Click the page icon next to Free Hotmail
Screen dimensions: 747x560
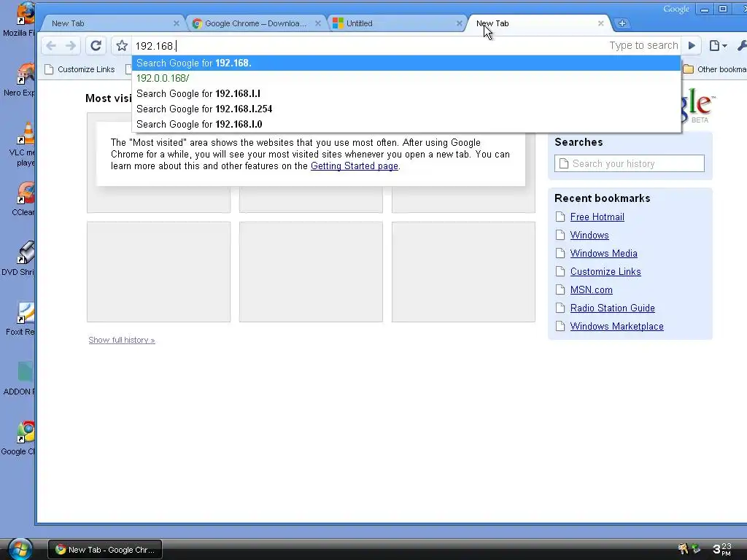click(560, 217)
